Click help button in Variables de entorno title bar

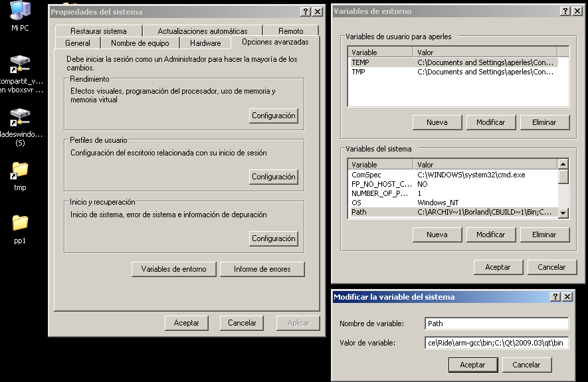565,11
